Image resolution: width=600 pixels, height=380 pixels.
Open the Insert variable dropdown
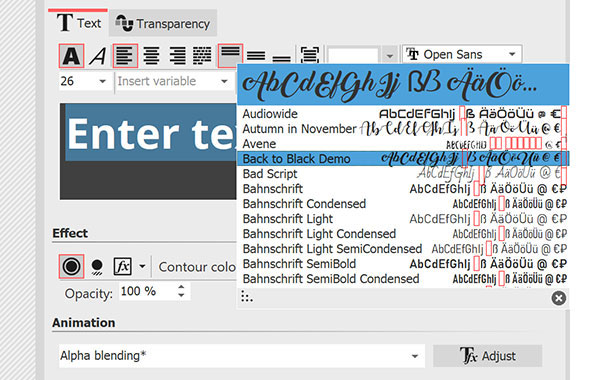172,81
